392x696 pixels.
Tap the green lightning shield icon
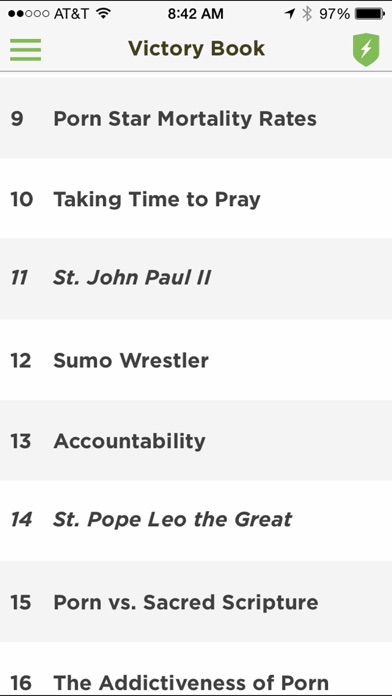(366, 49)
